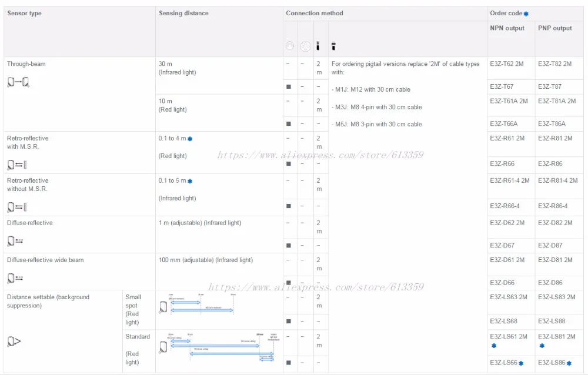This screenshot has height=375, width=588.
Task: Click the blue asterisk beside Order code
Action: click(x=526, y=14)
